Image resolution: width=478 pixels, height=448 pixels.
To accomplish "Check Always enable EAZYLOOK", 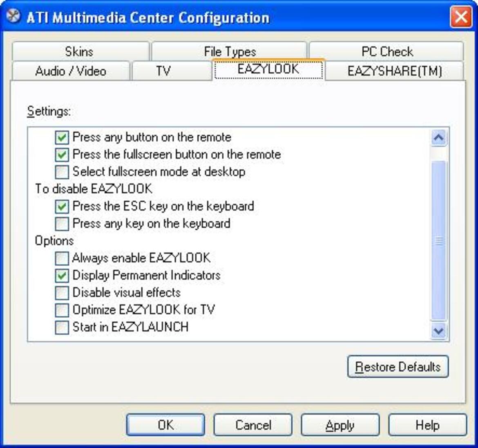I will [x=62, y=258].
